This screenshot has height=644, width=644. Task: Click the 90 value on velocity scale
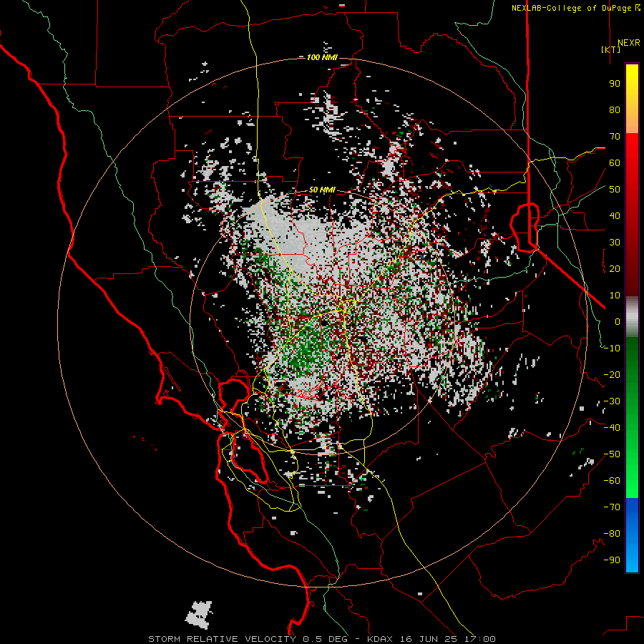[615, 84]
